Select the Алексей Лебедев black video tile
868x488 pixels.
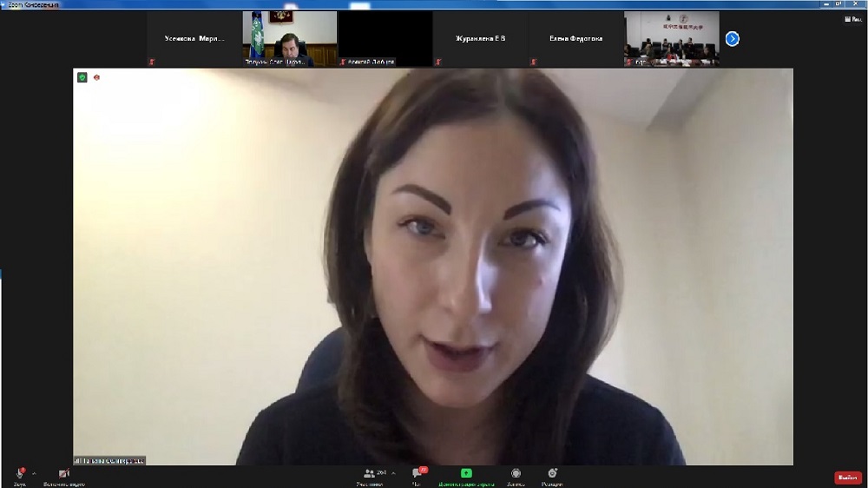[385, 38]
